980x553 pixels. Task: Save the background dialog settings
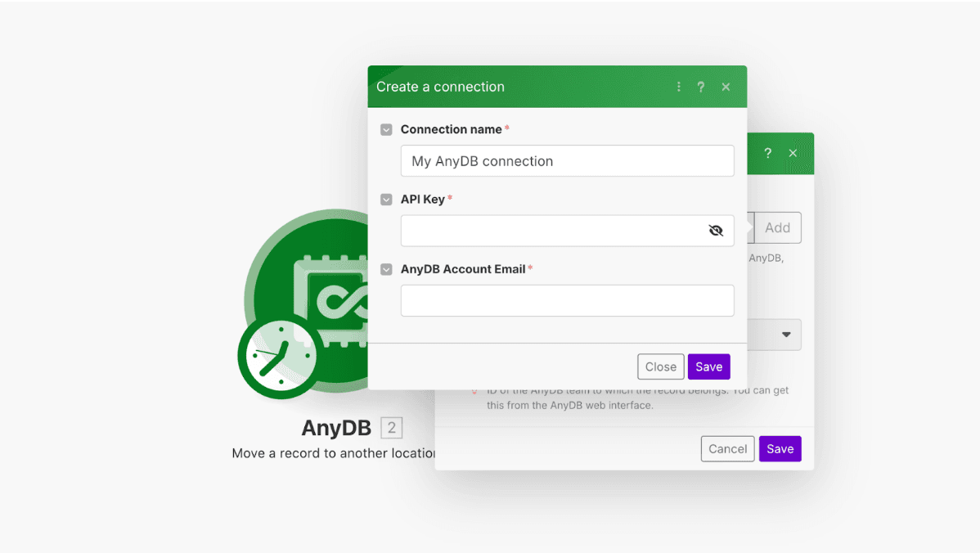pyautogui.click(x=780, y=448)
